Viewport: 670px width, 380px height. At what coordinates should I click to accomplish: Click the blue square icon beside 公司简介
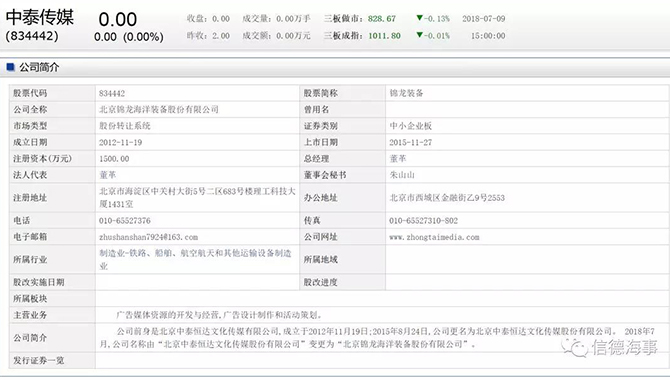pyautogui.click(x=11, y=67)
